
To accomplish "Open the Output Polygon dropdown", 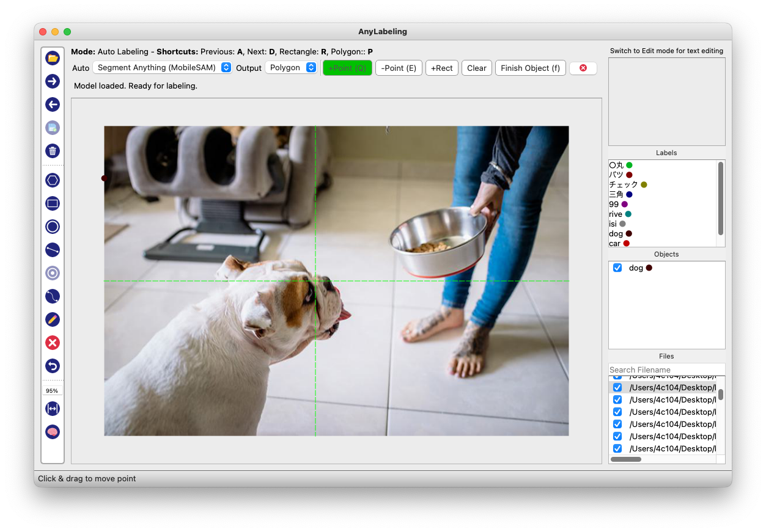I will pyautogui.click(x=291, y=68).
